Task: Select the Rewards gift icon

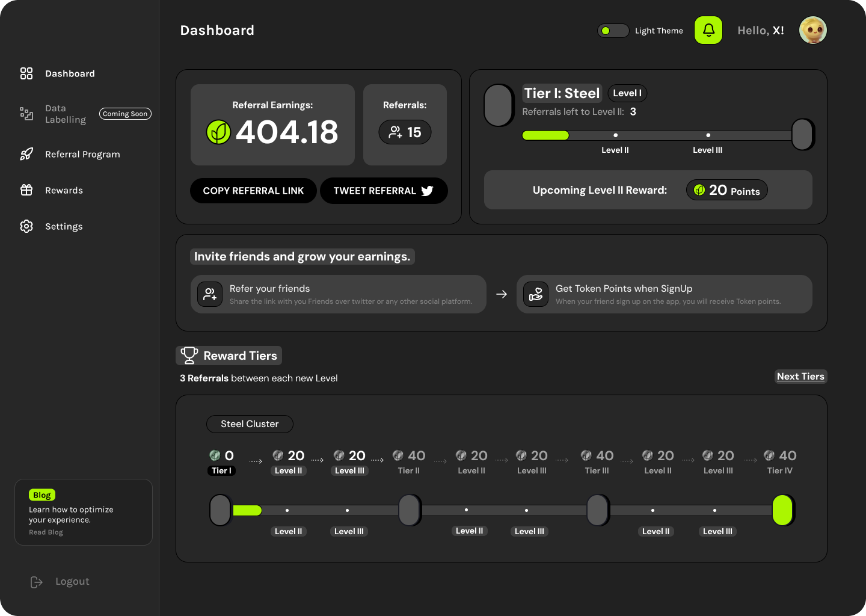Action: [x=26, y=190]
